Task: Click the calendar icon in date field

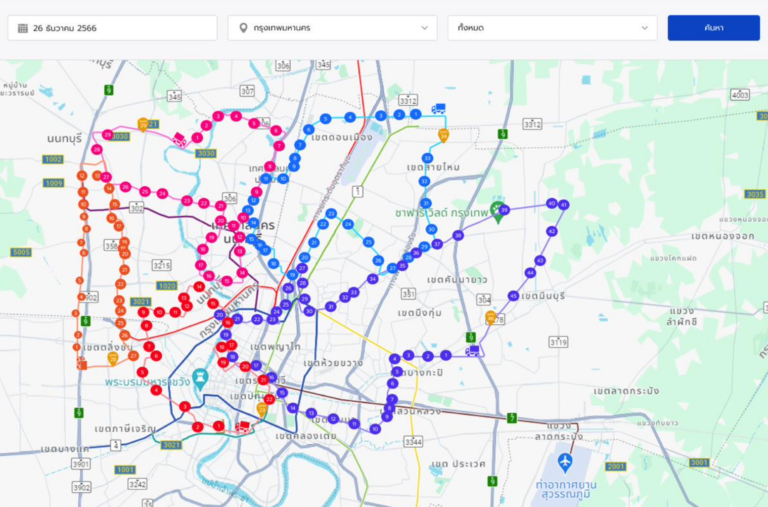Action: click(23, 28)
